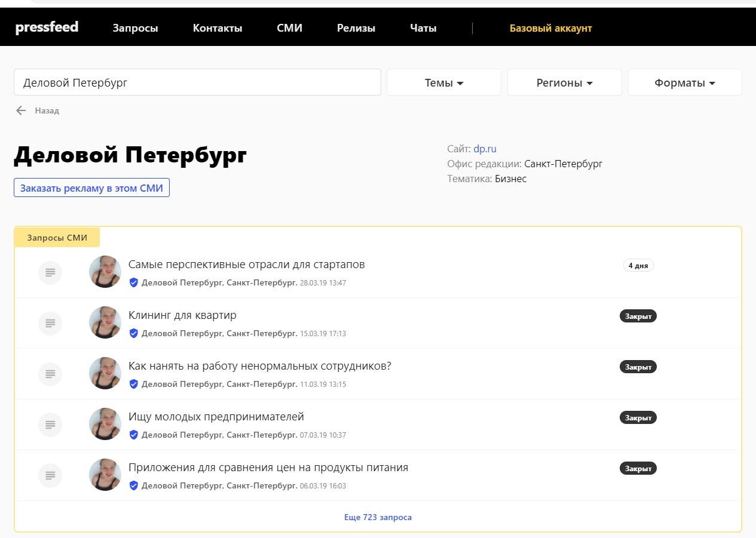Open the Регионы dropdown filter
This screenshot has width=756, height=538.
[564, 83]
